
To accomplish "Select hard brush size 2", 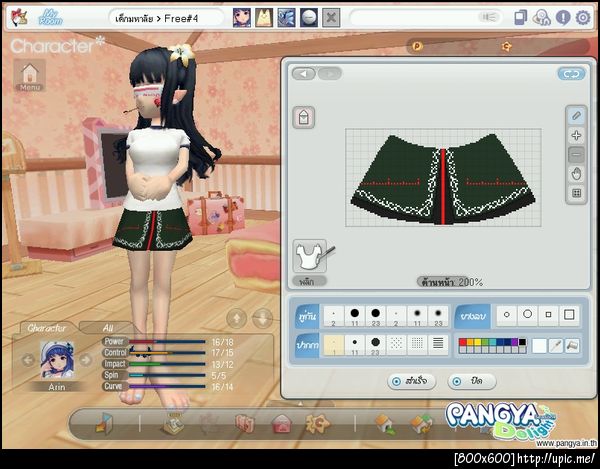I will pyautogui.click(x=334, y=316).
